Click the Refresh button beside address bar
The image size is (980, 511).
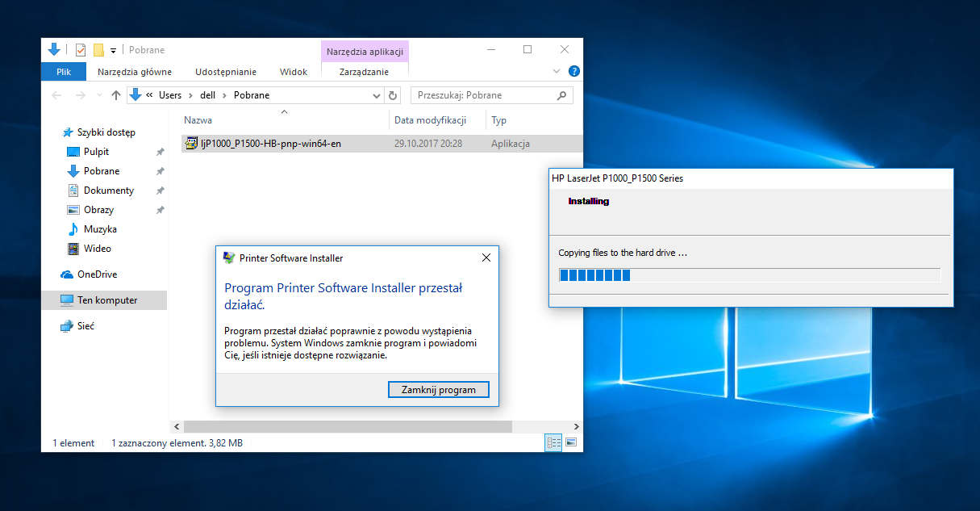(393, 95)
